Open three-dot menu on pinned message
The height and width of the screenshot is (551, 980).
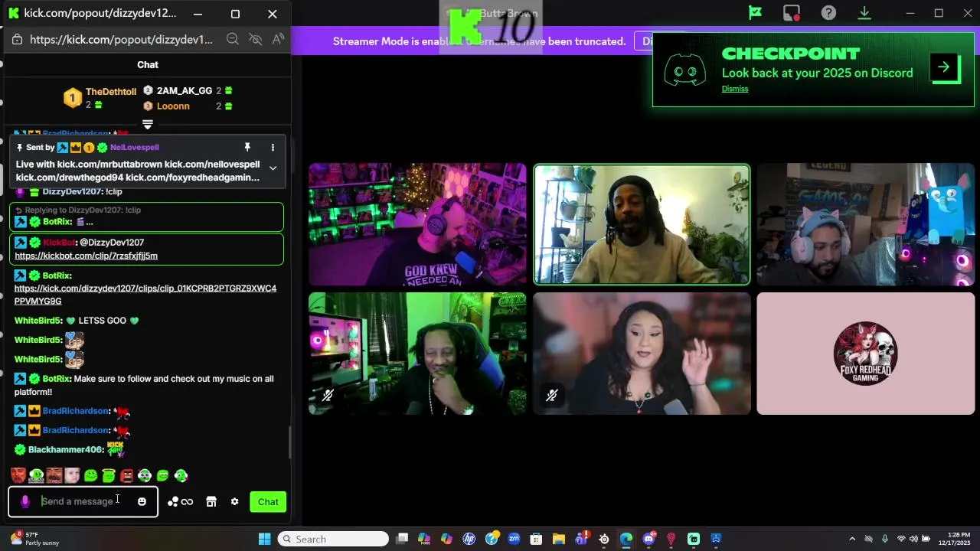click(273, 147)
